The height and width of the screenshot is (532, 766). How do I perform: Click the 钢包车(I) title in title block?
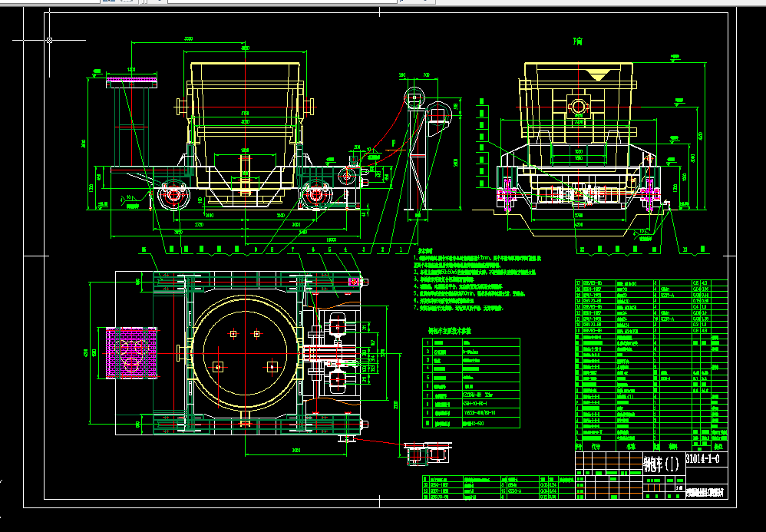(661, 463)
